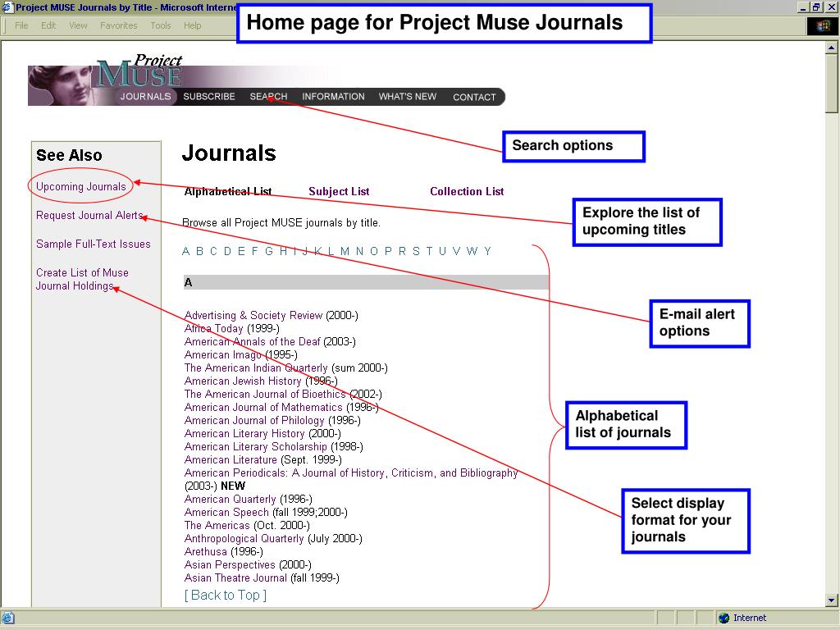Screen dimensions: 840x630
Task: Jump to letter D in the alphabet index
Action: [x=227, y=251]
